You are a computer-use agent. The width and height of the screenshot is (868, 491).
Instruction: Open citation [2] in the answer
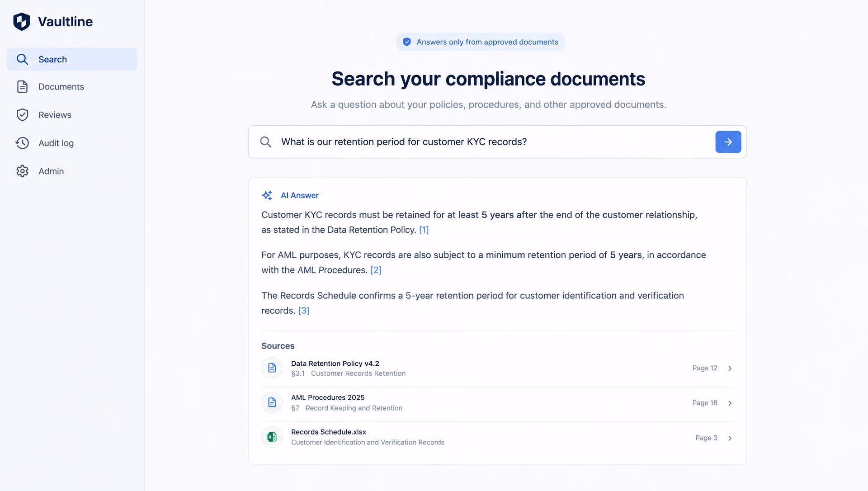[376, 270]
